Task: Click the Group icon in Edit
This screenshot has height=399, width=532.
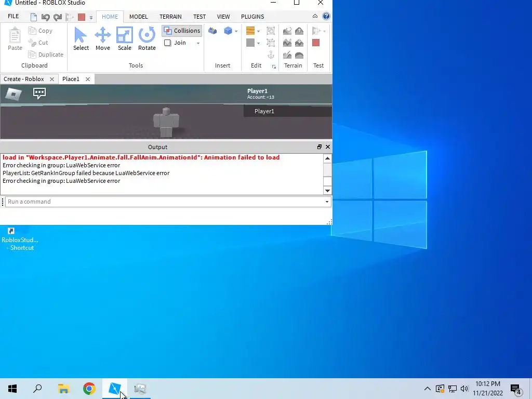Action: (271, 31)
